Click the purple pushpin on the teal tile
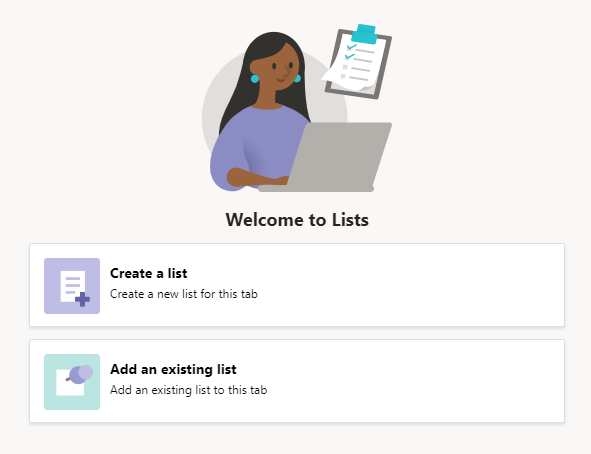This screenshot has width=591, height=454. point(80,374)
